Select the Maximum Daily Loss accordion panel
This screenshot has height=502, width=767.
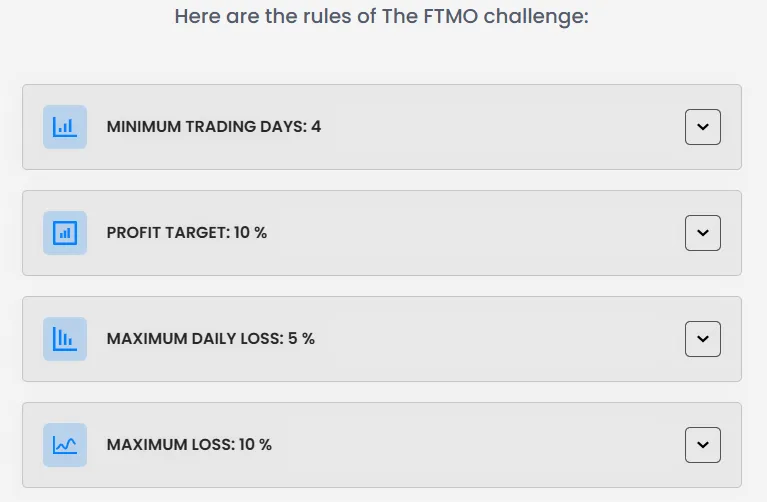click(x=450, y=339)
